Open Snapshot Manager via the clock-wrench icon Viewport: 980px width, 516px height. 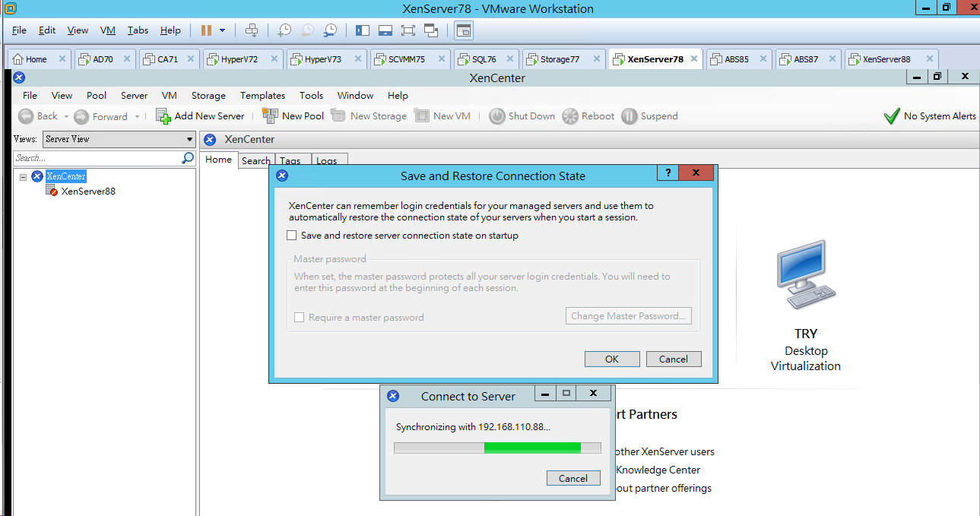tap(330, 30)
